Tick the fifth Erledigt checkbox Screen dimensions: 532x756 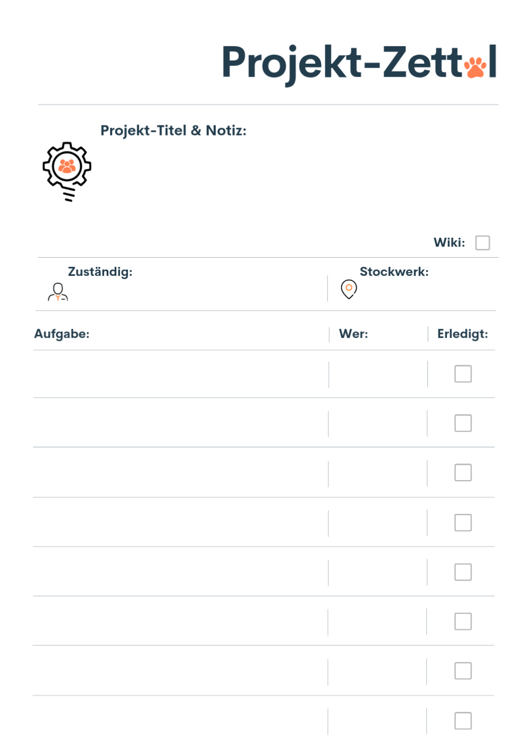(463, 572)
